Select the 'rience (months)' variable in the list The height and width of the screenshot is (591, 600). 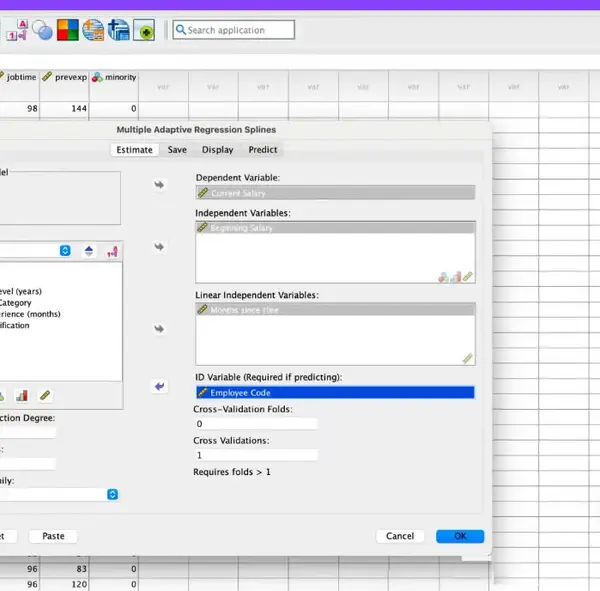click(30, 314)
